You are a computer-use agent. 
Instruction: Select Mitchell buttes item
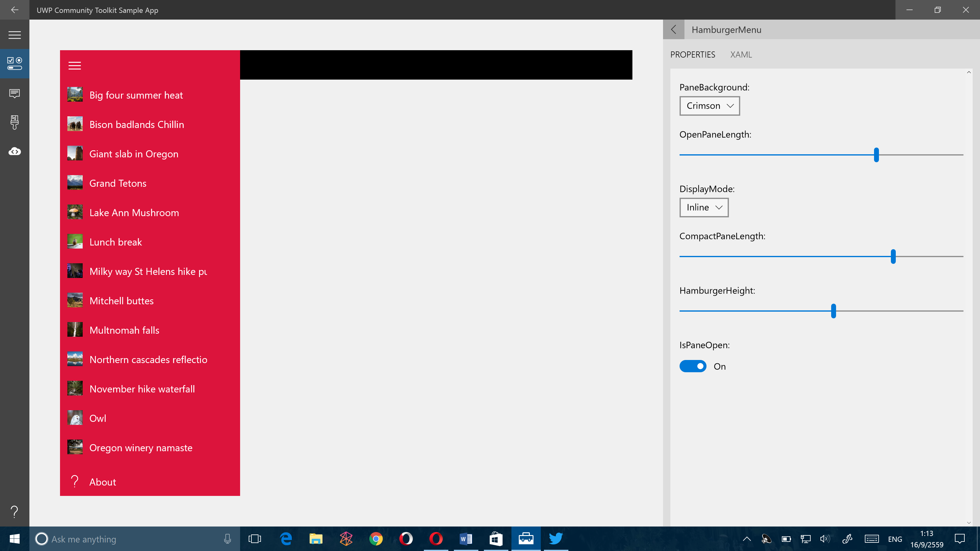(x=150, y=300)
